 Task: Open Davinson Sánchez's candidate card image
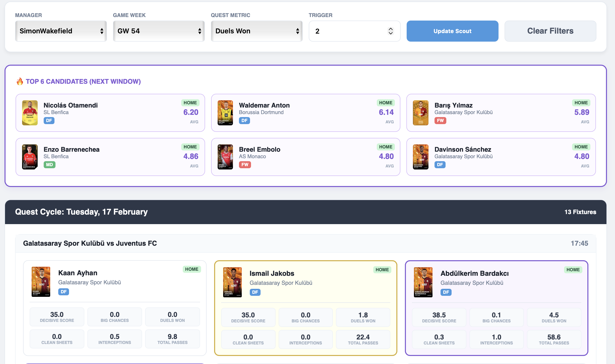[x=421, y=157]
